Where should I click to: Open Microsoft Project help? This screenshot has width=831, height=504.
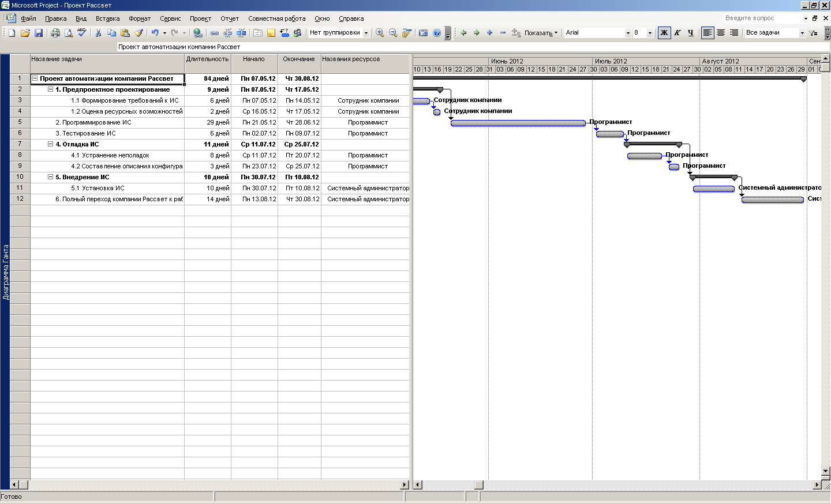(437, 33)
